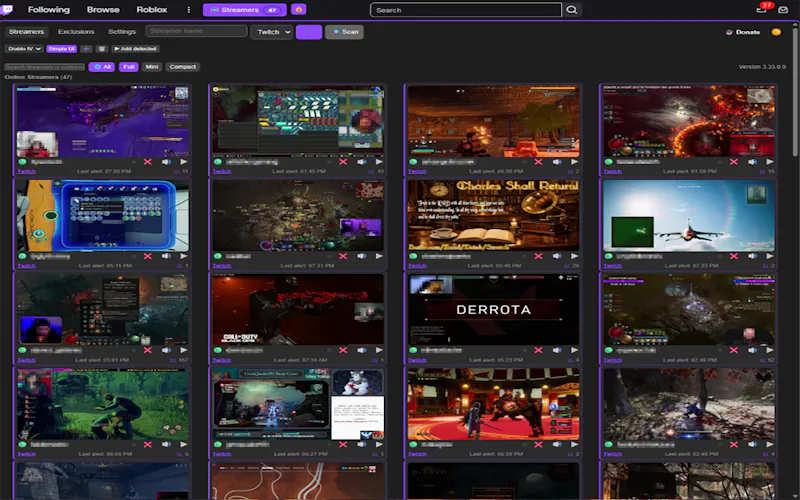800x500 pixels.
Task: Select the Full view mode
Action: [x=129, y=67]
